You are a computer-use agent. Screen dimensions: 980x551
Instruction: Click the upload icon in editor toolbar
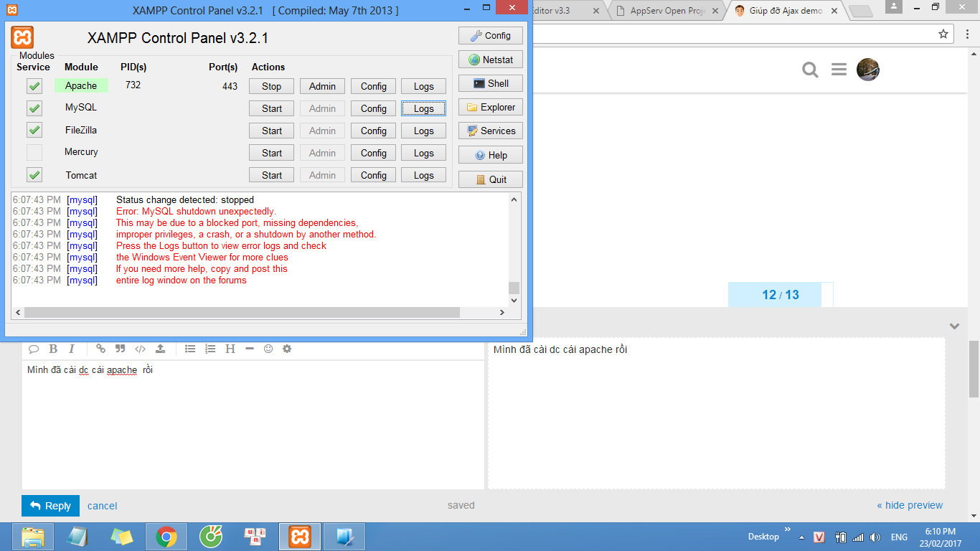[x=161, y=349]
